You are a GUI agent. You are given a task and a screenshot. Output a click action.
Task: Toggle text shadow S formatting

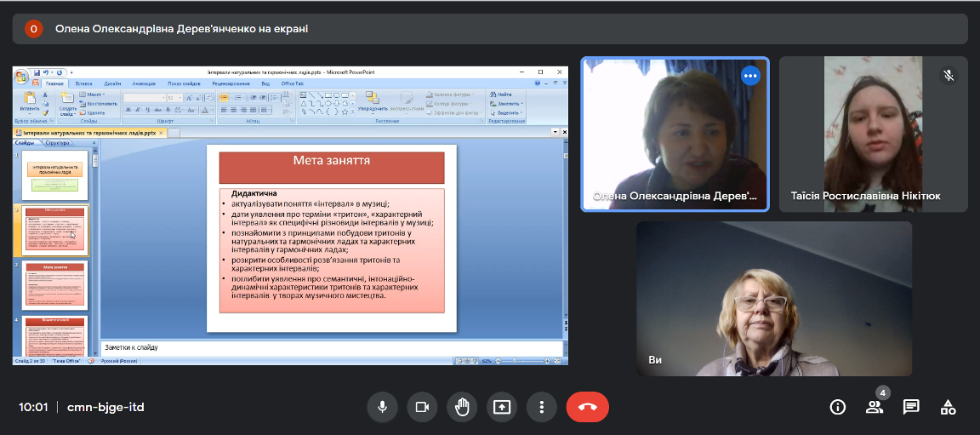(168, 109)
